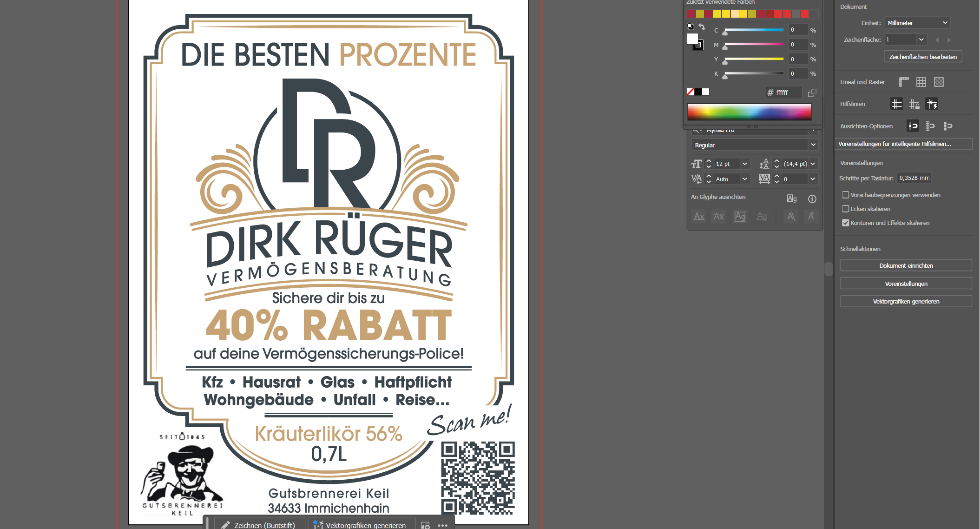Toggle the transparency grid icon
Image resolution: width=980 pixels, height=529 pixels.
pos(939,82)
